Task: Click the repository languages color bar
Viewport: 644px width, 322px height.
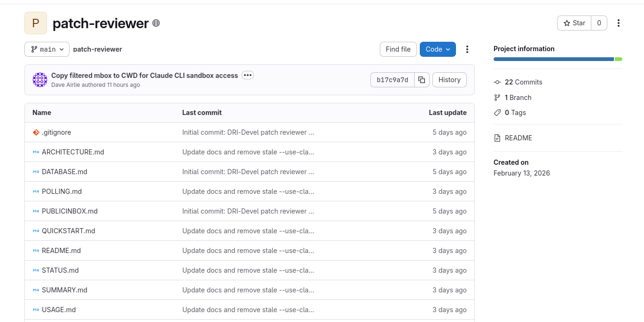Action: pyautogui.click(x=558, y=59)
